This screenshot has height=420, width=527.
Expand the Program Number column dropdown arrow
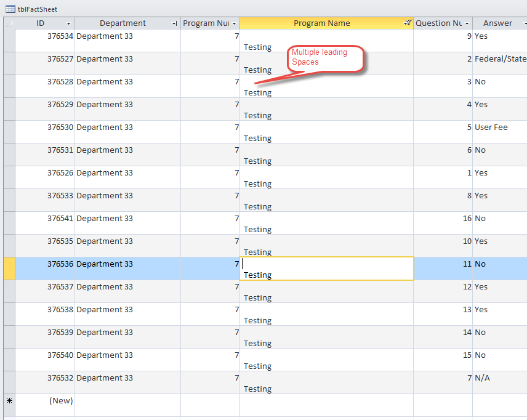[234, 23]
